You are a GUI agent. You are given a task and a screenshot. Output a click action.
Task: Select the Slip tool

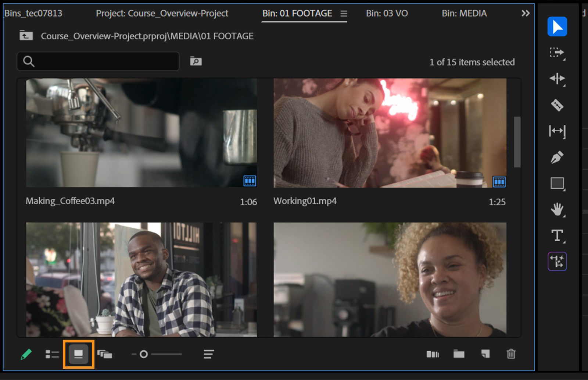557,131
